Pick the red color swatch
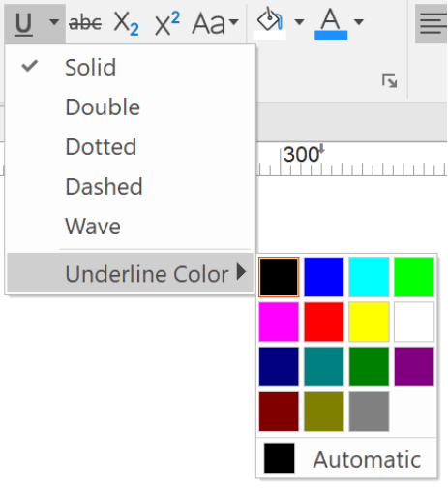This screenshot has width=448, height=491. click(x=324, y=322)
